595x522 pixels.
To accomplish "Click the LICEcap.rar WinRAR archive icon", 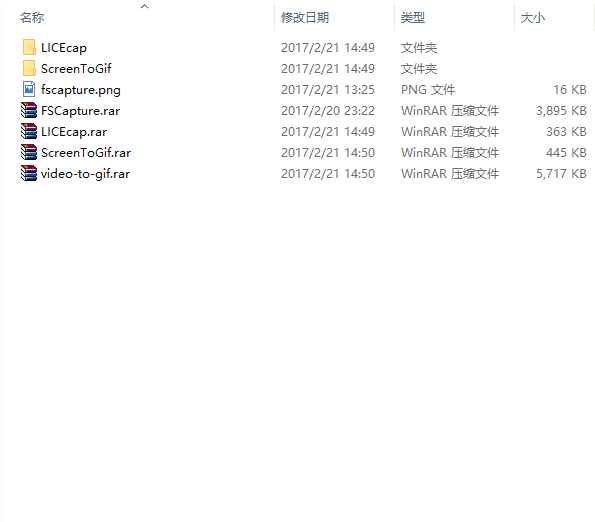I will click(x=29, y=131).
